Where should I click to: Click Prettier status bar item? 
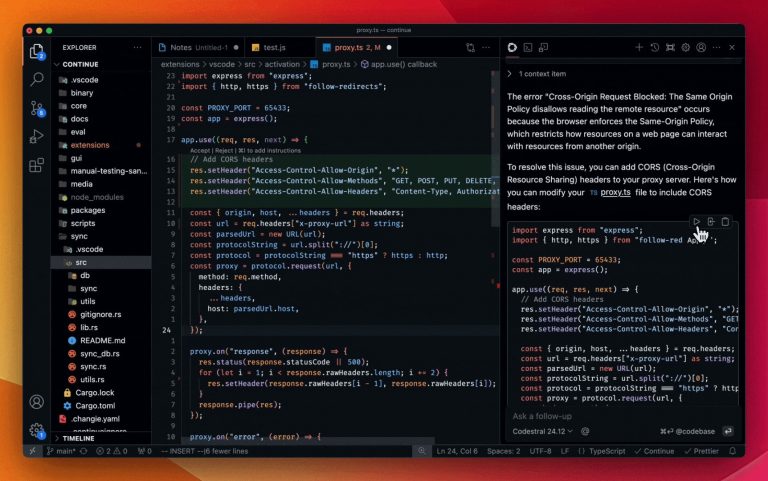(701, 451)
